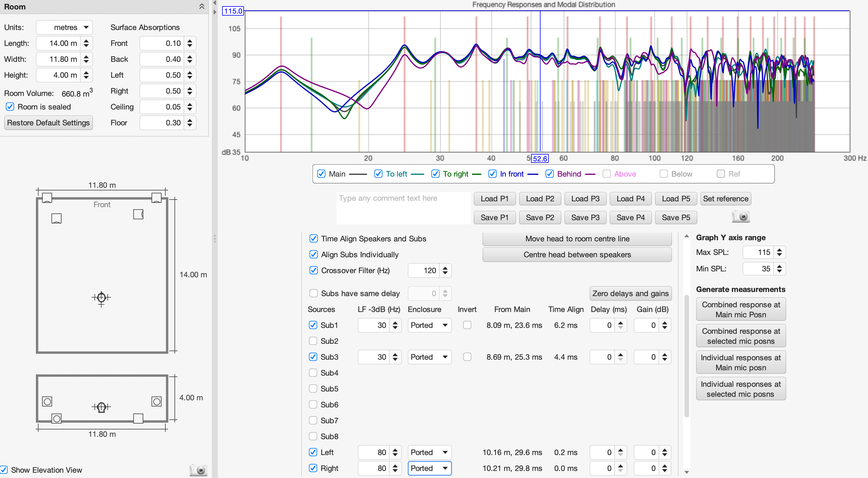This screenshot has width=868, height=478.
Task: Click Move head to room centre line
Action: (577, 239)
